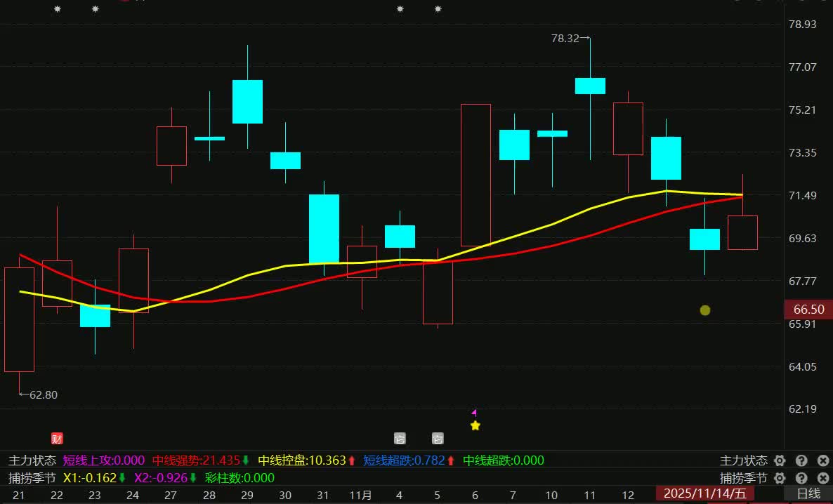The height and width of the screenshot is (504, 833).
Task: Click the magenta flag marker above the star
Action: point(475,413)
